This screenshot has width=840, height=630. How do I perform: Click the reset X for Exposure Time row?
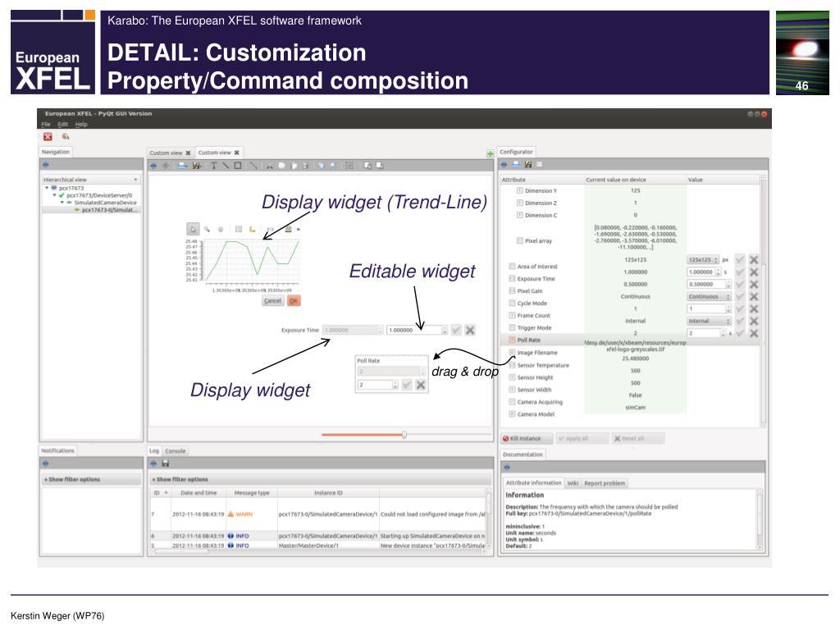pos(754,272)
